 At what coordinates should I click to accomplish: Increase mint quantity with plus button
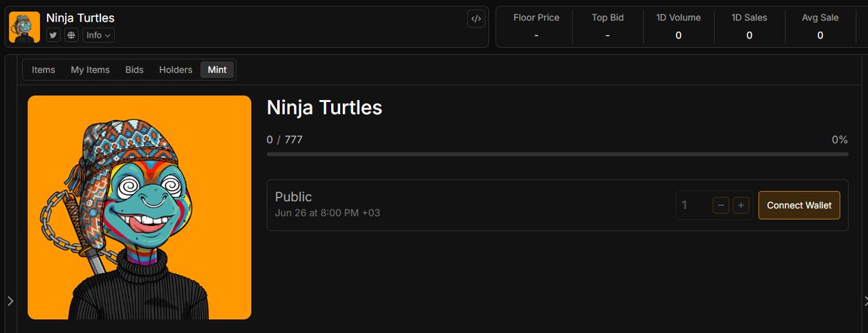point(741,205)
